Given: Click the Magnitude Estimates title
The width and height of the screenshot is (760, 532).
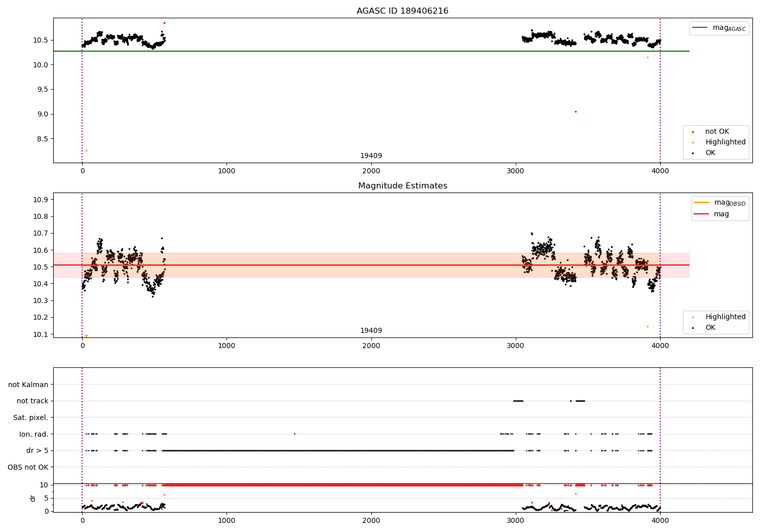Looking at the screenshot, I should coord(402,185).
